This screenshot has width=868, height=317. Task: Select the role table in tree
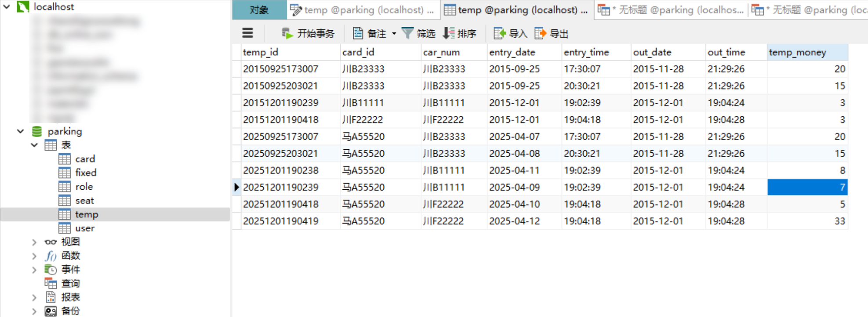point(84,187)
